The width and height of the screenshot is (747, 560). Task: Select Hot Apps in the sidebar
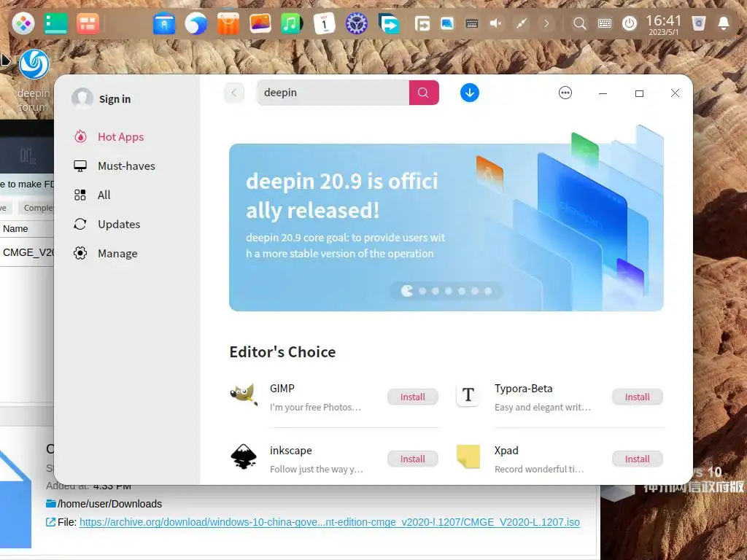(x=120, y=136)
